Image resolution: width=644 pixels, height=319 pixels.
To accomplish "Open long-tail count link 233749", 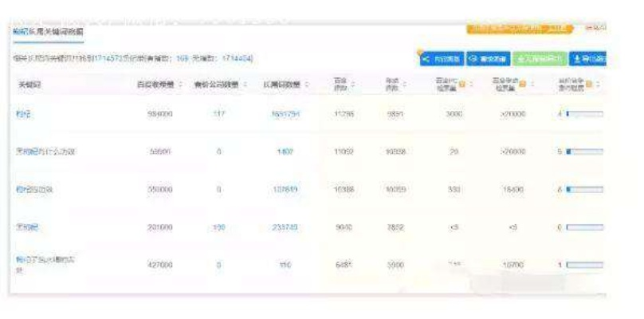I will point(285,227).
